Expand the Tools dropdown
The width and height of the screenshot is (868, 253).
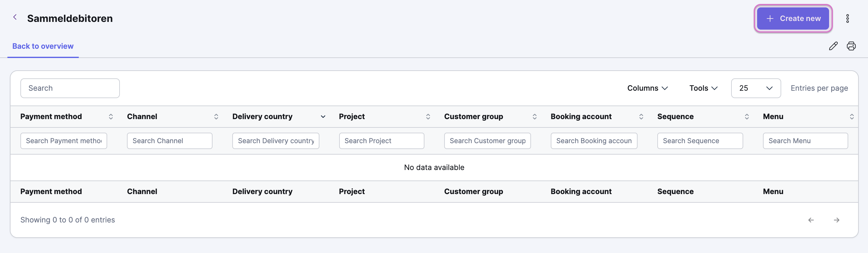(x=703, y=88)
